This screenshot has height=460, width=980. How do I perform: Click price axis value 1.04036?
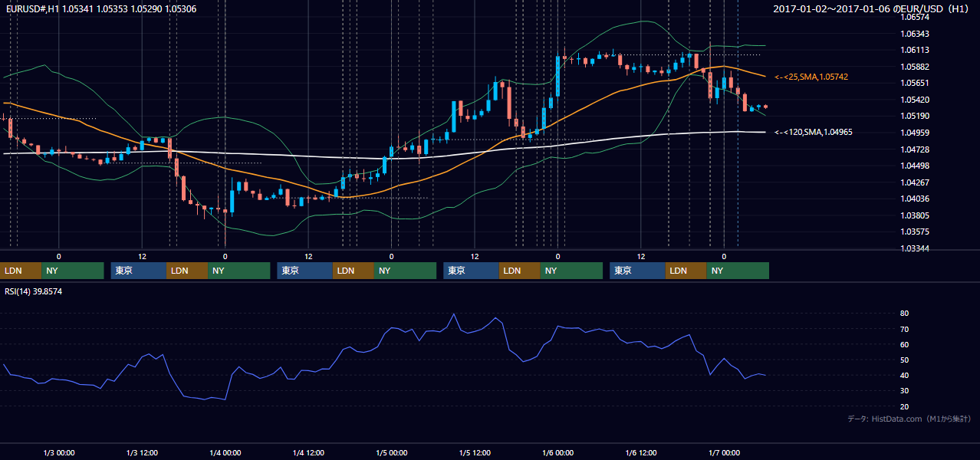[914, 199]
